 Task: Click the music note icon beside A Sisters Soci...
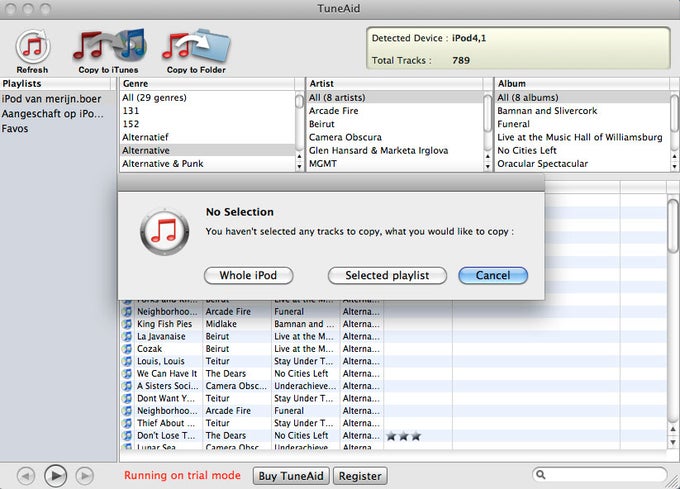tap(127, 386)
